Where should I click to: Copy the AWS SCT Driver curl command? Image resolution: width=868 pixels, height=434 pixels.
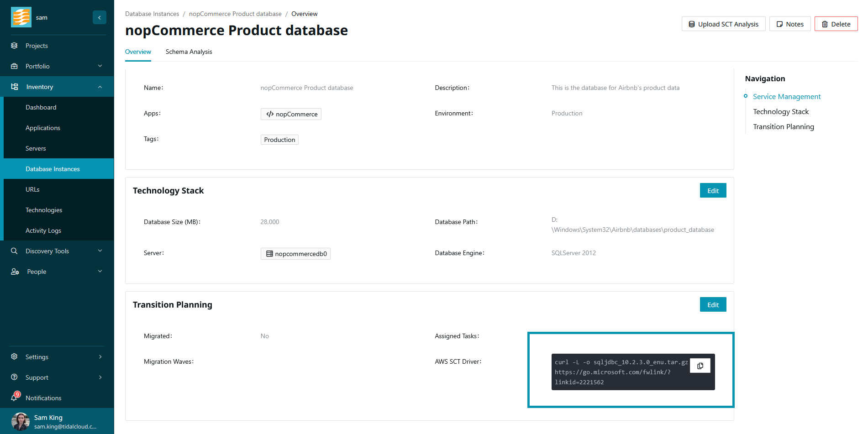[700, 366]
